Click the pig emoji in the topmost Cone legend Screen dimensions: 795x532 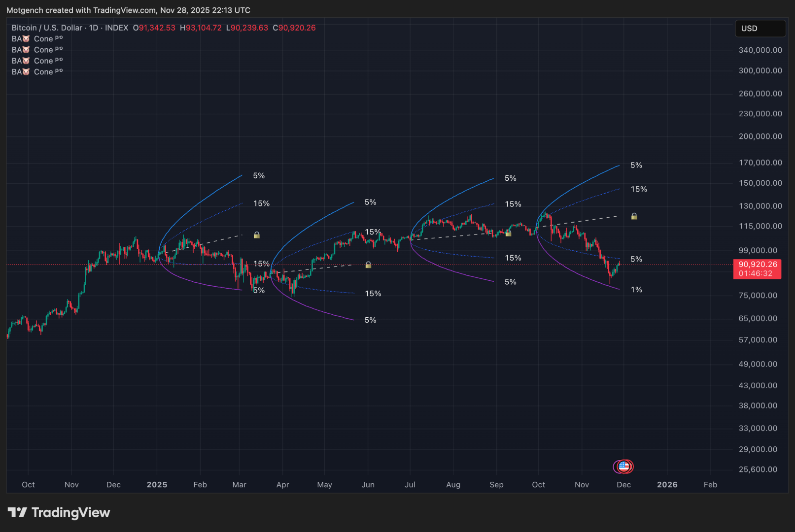pos(26,39)
